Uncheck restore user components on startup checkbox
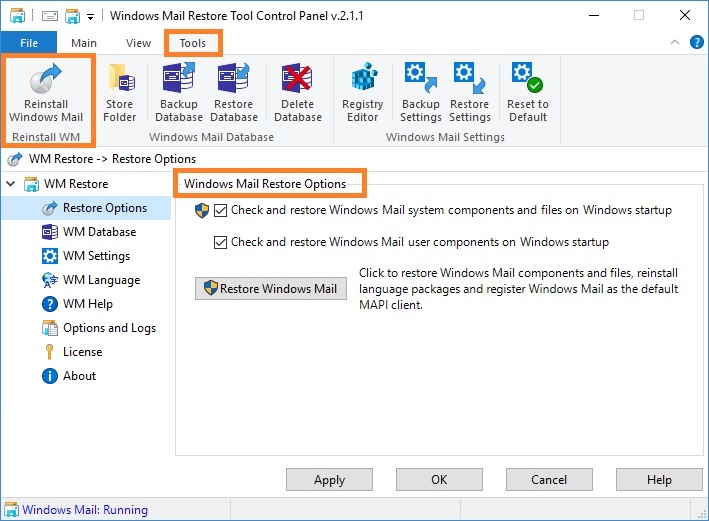This screenshot has width=709, height=521. coord(220,242)
